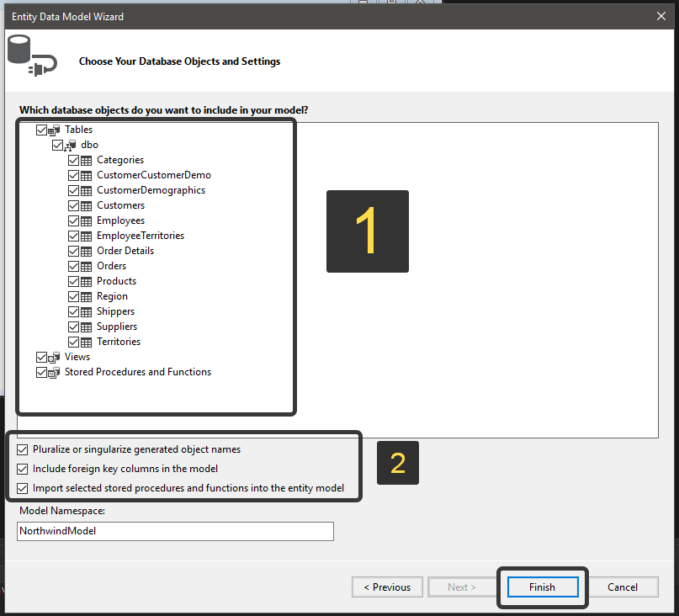Viewport: 679px width, 616px height.
Task: Toggle Pluralize or singularize object names
Action: coord(23,449)
